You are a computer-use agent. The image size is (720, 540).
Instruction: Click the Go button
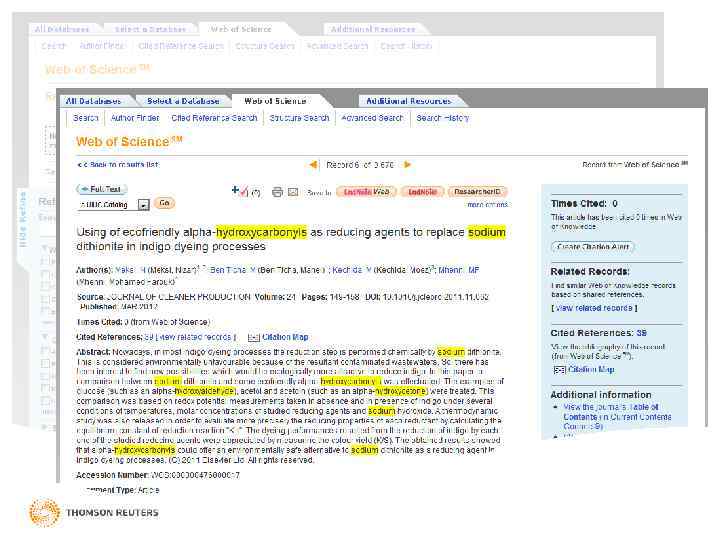coord(164,203)
